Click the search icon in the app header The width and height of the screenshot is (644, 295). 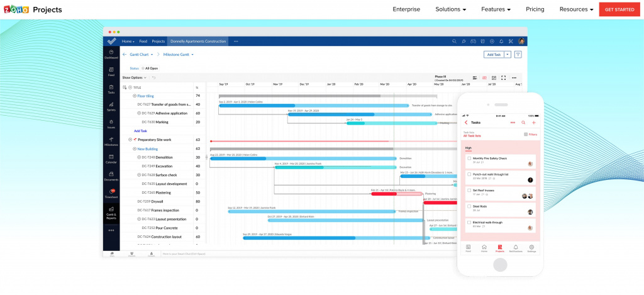click(454, 41)
